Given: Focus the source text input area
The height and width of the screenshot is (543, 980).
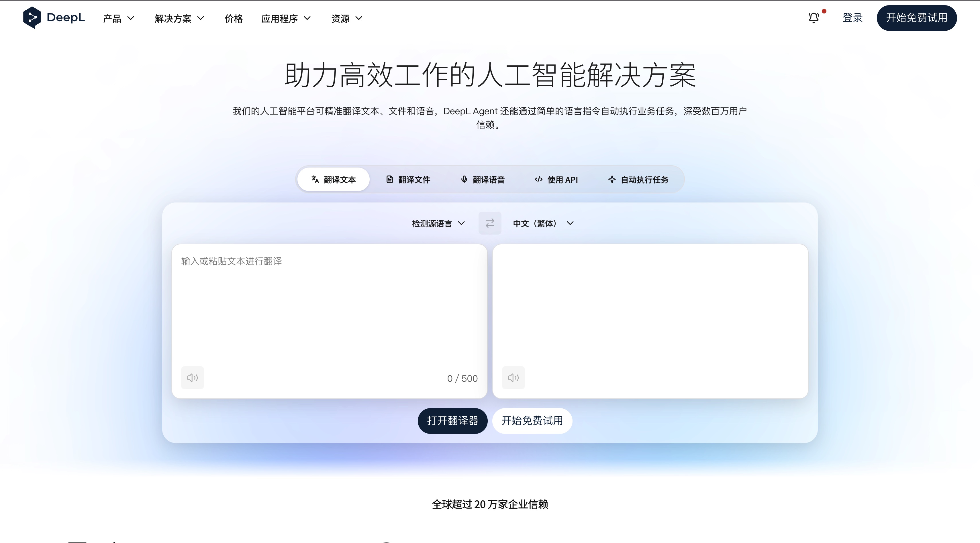Looking at the screenshot, I should point(329,321).
